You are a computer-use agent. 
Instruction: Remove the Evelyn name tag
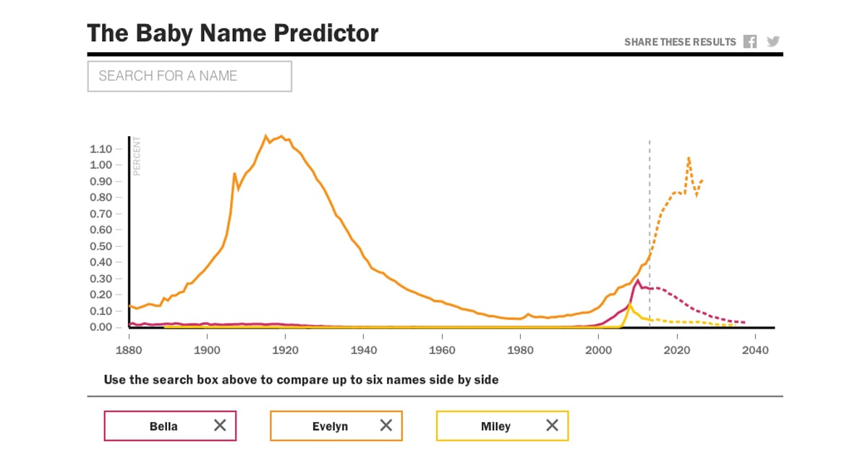pyautogui.click(x=386, y=426)
